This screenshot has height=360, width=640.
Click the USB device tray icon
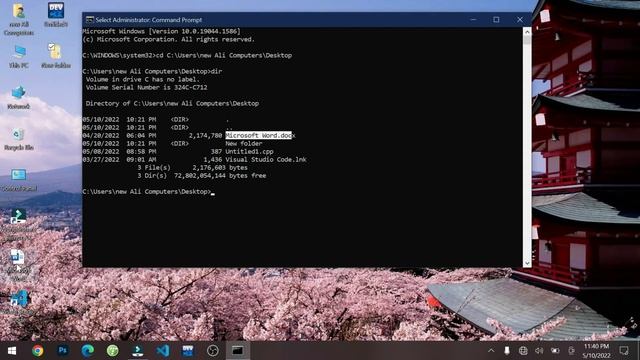pos(507,351)
